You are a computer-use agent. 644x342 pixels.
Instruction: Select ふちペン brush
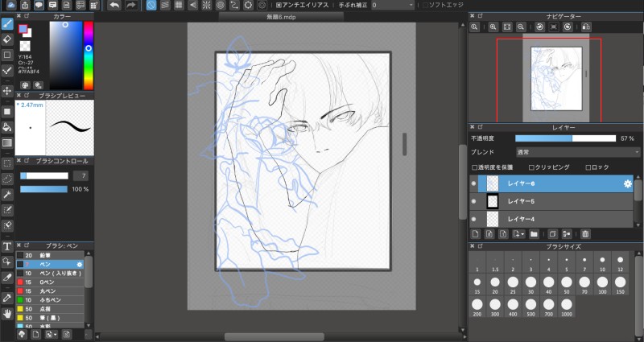tap(50, 300)
